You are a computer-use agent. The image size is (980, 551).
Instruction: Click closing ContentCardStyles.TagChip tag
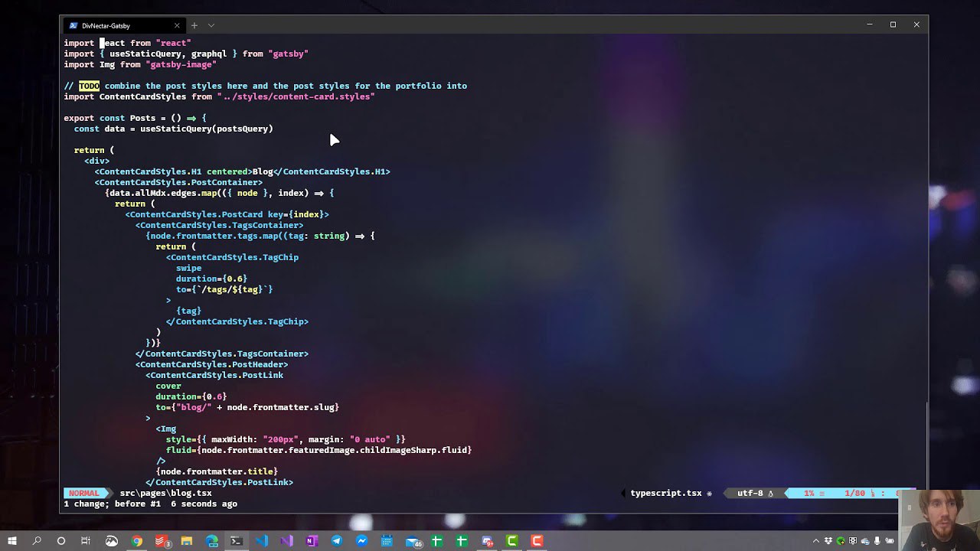(237, 321)
